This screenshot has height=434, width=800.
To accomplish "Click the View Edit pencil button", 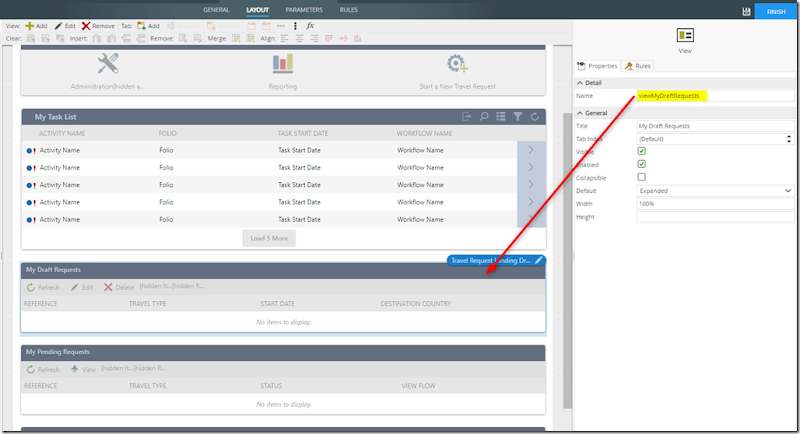I will 65,25.
